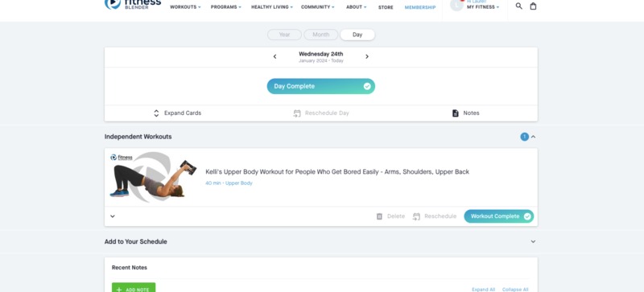This screenshot has width=644, height=292.
Task: Open the Workouts menu
Action: coord(185,7)
